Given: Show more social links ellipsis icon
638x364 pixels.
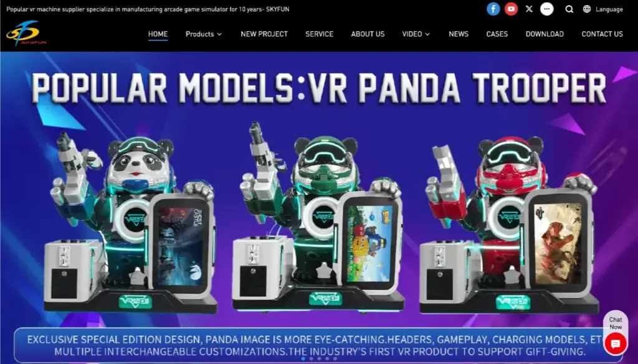Looking at the screenshot, I should (547, 9).
